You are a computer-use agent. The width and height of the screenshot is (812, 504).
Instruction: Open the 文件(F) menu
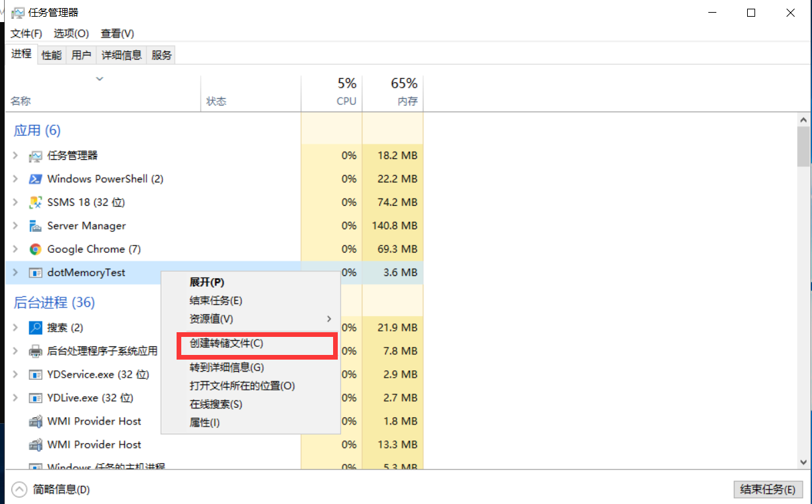coord(26,33)
